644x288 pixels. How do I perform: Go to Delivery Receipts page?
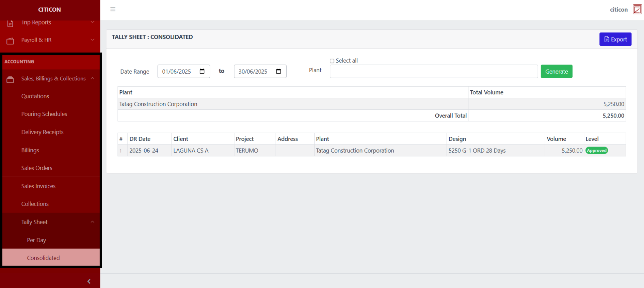pos(42,132)
